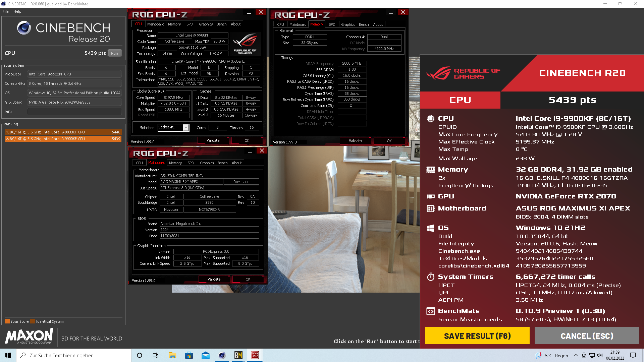Click Validate in the CPU-Z Mainboard window
Screen dimensions: 644x362
[214, 279]
